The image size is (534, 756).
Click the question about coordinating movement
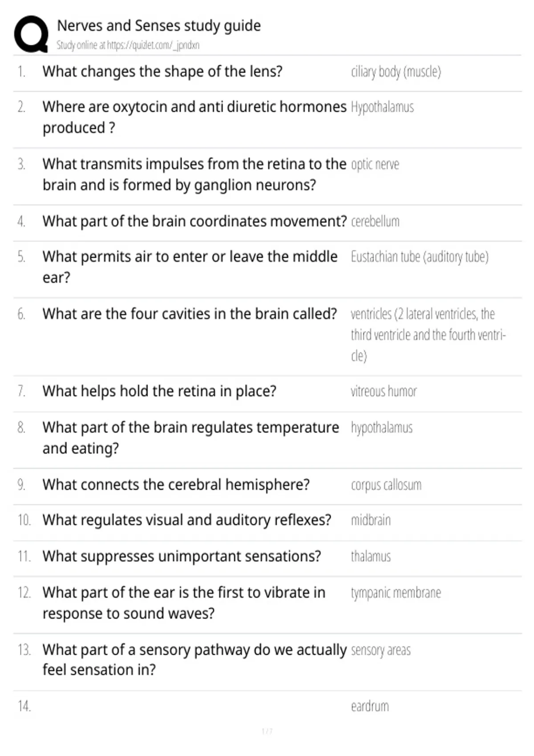coord(194,221)
